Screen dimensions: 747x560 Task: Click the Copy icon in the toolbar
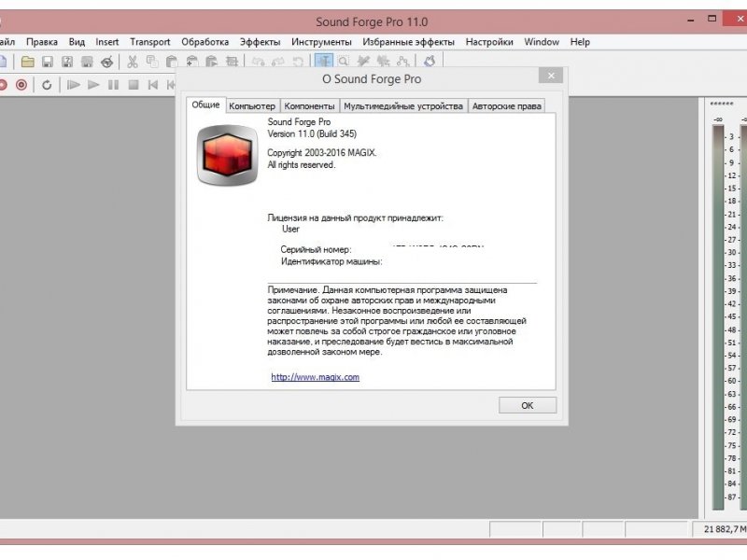[x=152, y=62]
